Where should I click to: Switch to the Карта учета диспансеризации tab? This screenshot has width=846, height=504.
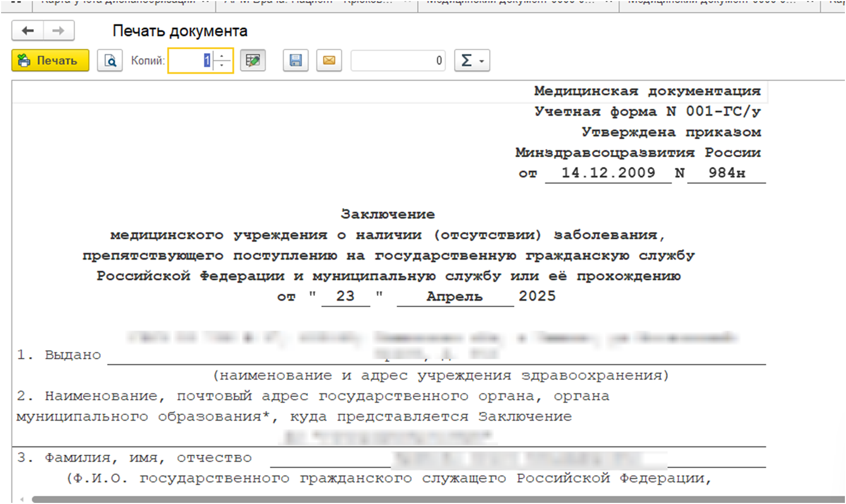click(123, 3)
